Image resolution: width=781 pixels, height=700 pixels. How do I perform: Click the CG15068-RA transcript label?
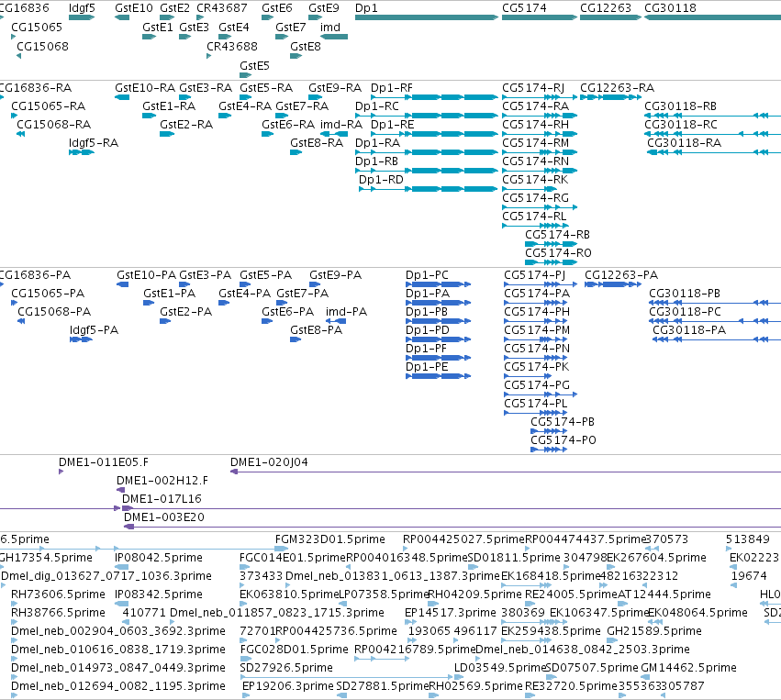[x=54, y=125]
